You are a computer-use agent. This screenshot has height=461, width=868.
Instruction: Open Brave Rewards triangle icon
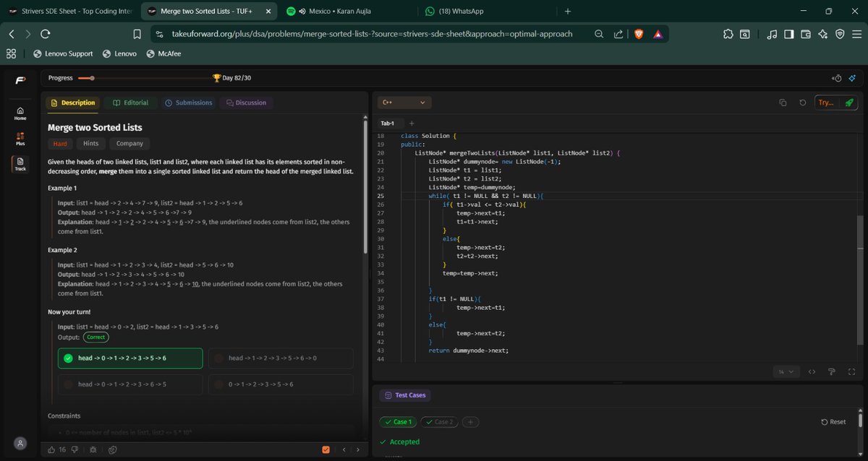click(658, 34)
